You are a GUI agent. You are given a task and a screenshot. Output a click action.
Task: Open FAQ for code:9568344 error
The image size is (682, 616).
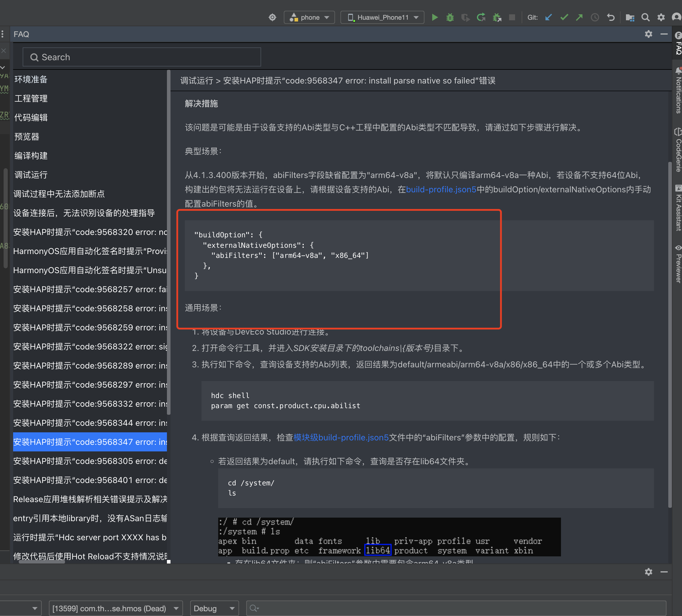[90, 423]
